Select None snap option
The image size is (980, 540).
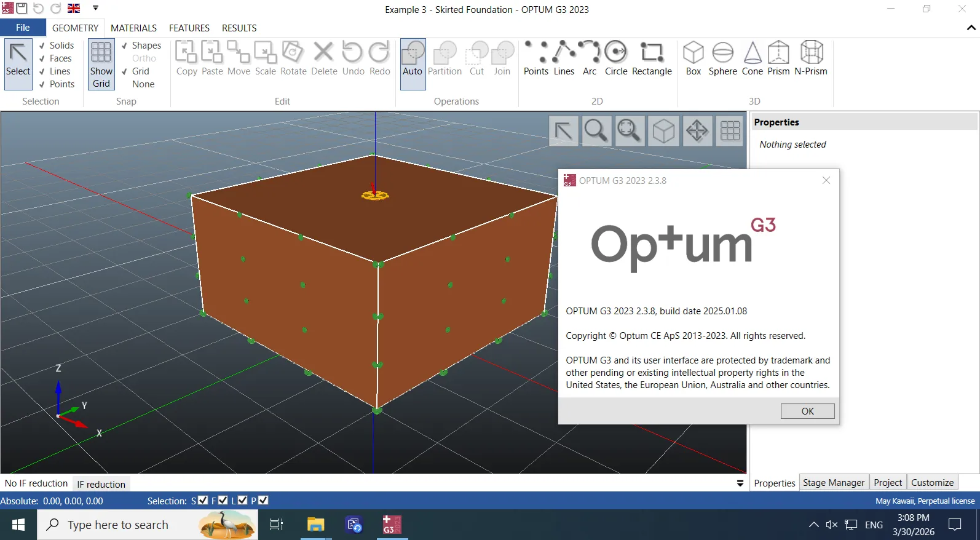click(x=143, y=84)
